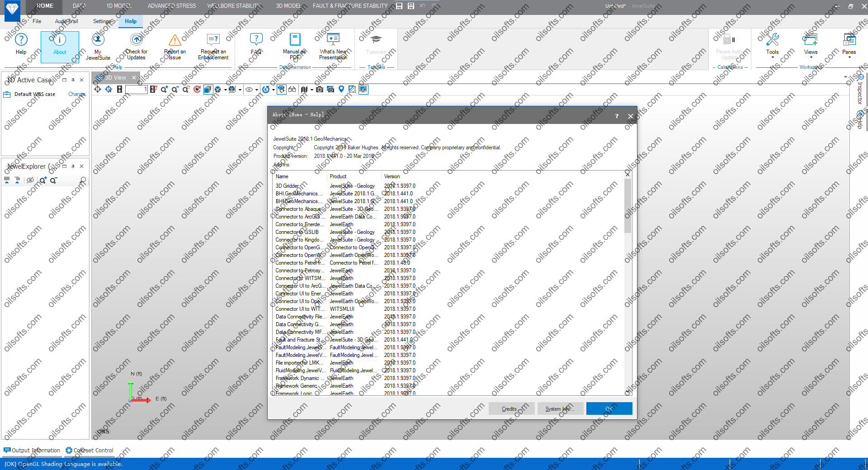This screenshot has width=868, height=470.
Task: Select the pick center point tool
Action: pyautogui.click(x=108, y=90)
